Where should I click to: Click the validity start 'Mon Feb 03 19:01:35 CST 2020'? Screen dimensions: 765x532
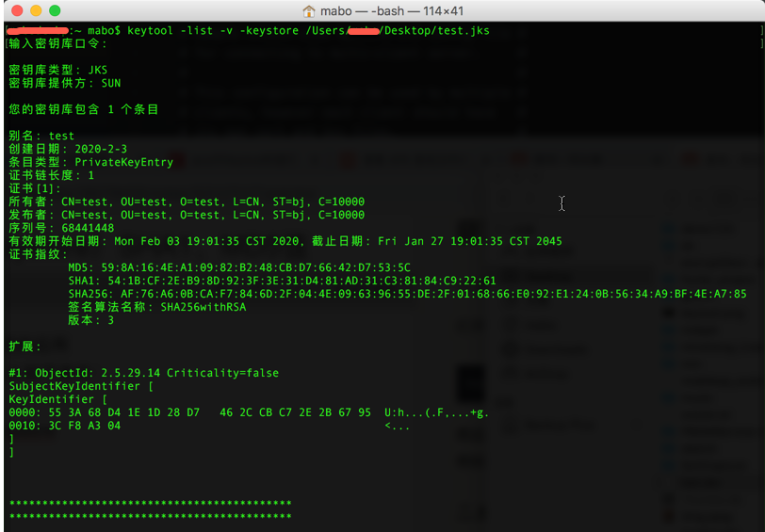click(206, 241)
